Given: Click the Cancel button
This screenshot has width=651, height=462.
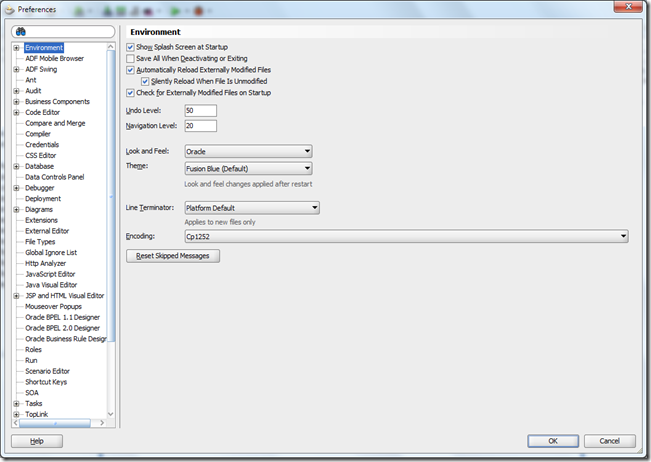Looking at the screenshot, I should pyautogui.click(x=609, y=441).
